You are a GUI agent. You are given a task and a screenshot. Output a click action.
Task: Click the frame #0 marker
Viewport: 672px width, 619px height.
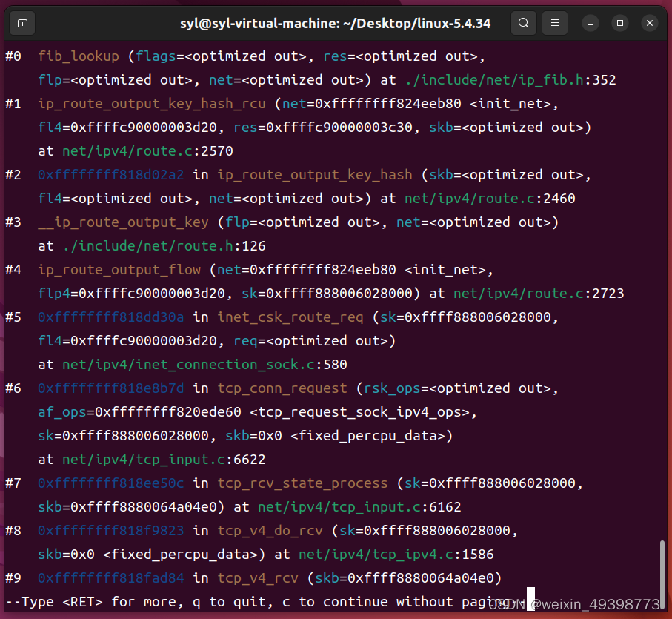click(12, 56)
